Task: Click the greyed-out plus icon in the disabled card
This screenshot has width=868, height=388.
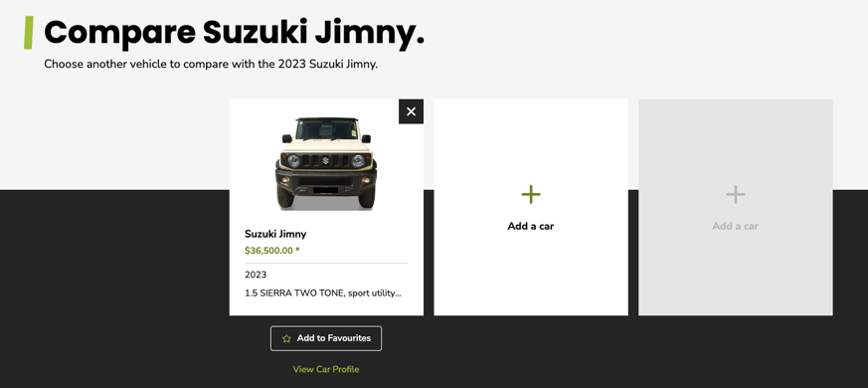Action: point(735,195)
